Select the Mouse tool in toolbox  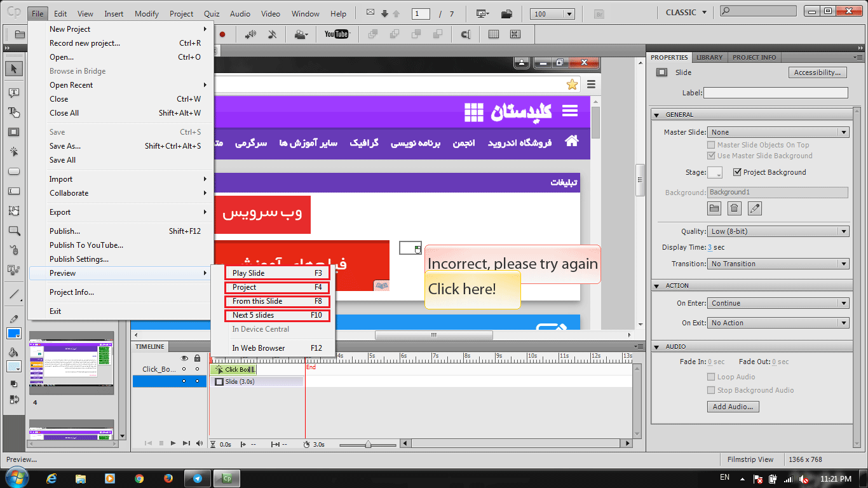(x=14, y=250)
